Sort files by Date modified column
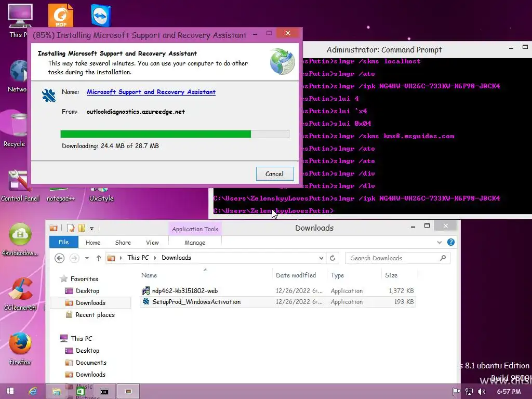The image size is (532, 399). click(x=300, y=275)
